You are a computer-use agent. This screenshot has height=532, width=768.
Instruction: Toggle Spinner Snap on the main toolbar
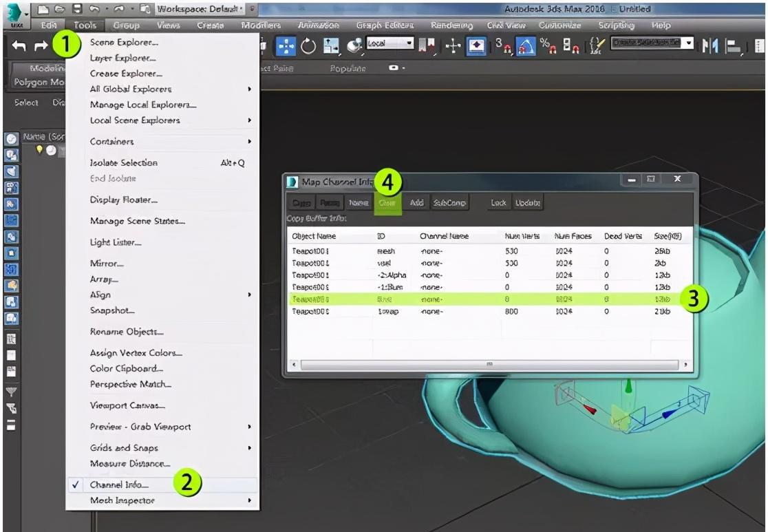(570, 46)
